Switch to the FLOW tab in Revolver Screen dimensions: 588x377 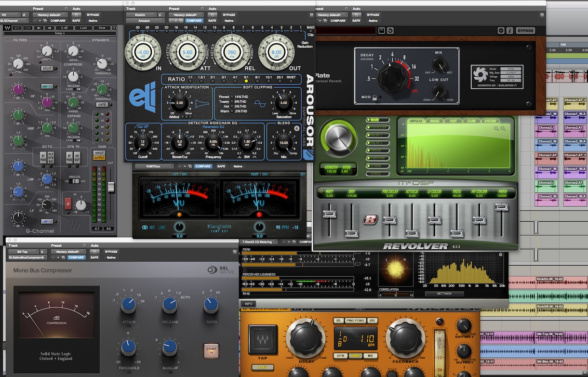471,121
